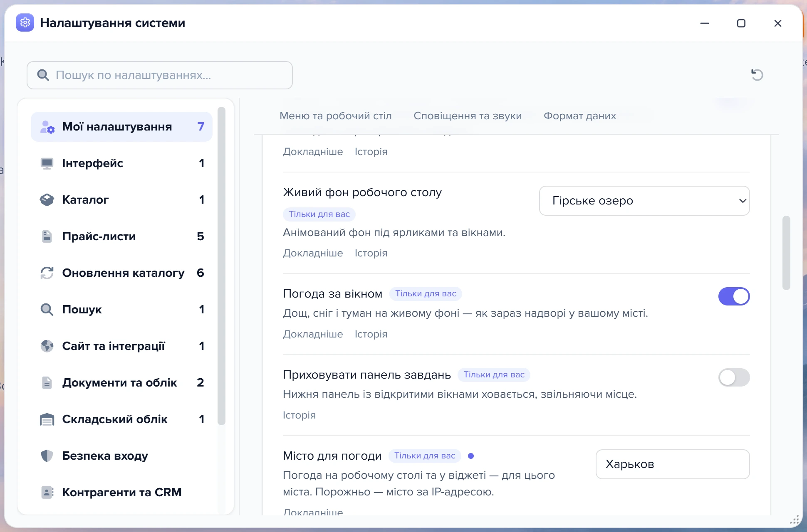This screenshot has height=532, width=807.
Task: Click the page icon beside Документи та облік
Action: (47, 383)
